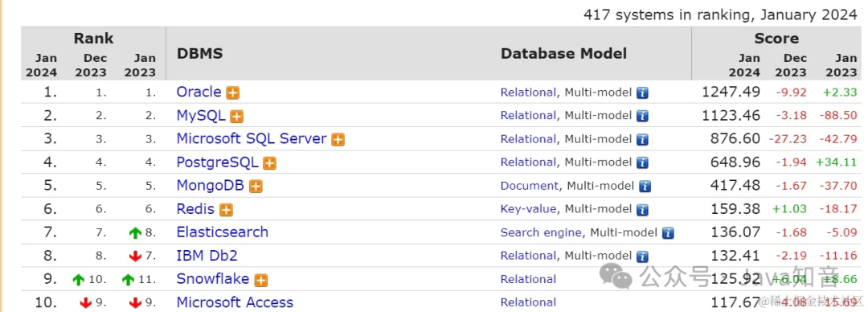The width and height of the screenshot is (868, 312).
Task: Select Elasticsearch score 136.07
Action: (x=735, y=232)
